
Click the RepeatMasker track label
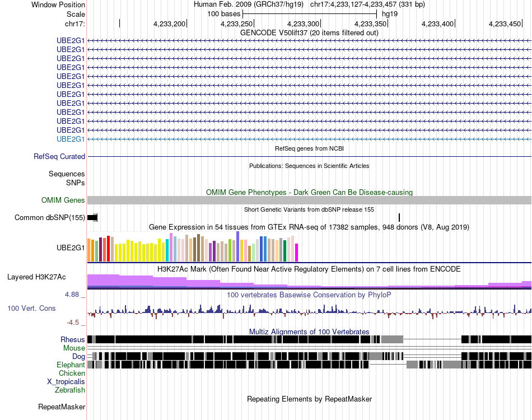click(x=62, y=407)
